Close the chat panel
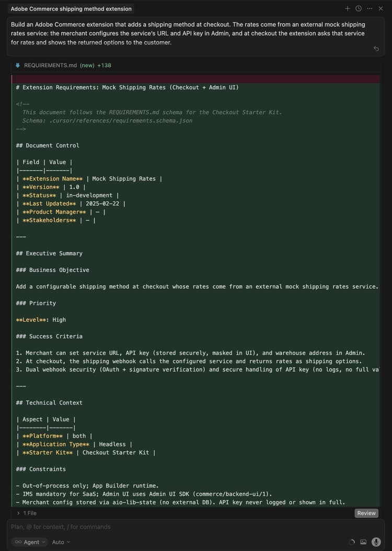This screenshot has height=551, width=392. point(381,8)
